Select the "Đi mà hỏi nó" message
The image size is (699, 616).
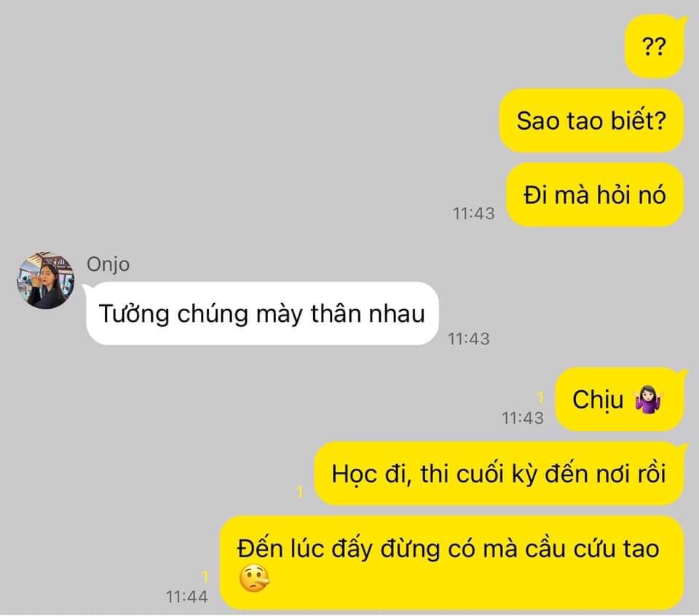(x=595, y=195)
